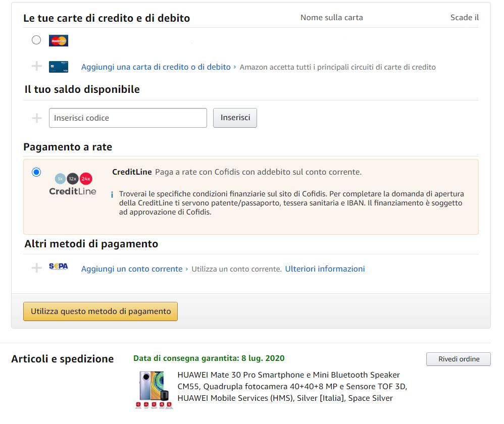Click the Pagamento a rate heading
The image size is (504, 424).
(x=68, y=147)
